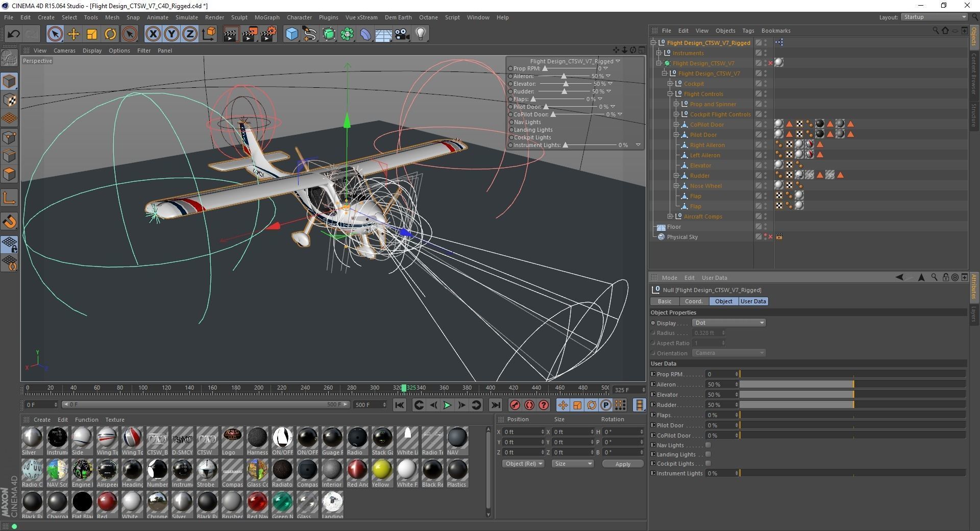The image size is (980, 531).
Task: Toggle the coordinate system icon
Action: [209, 34]
